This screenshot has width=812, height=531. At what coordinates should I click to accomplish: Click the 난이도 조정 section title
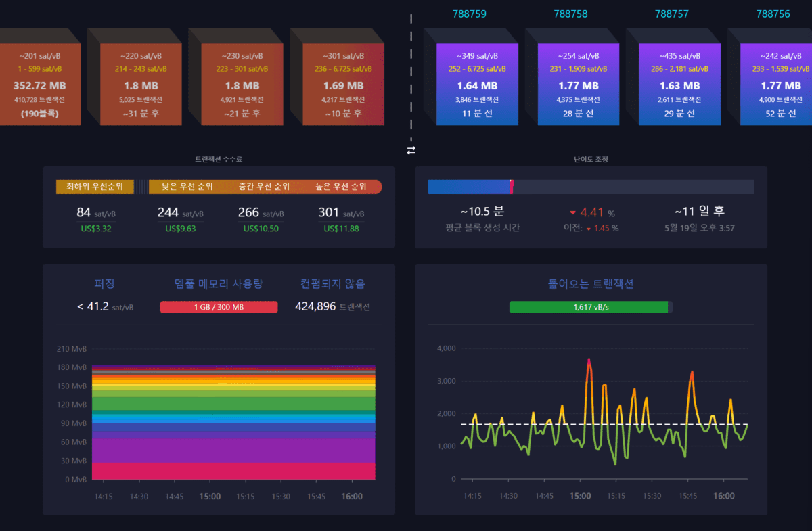[591, 160]
